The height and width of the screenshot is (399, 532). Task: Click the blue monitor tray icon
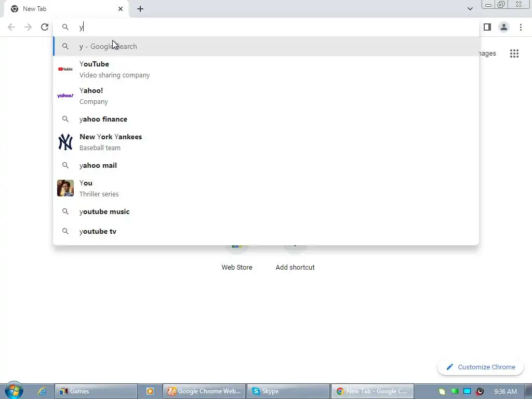(x=467, y=391)
